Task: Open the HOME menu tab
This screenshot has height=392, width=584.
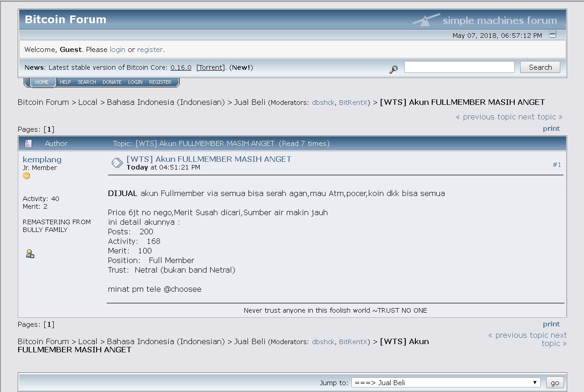Action: 41,82
